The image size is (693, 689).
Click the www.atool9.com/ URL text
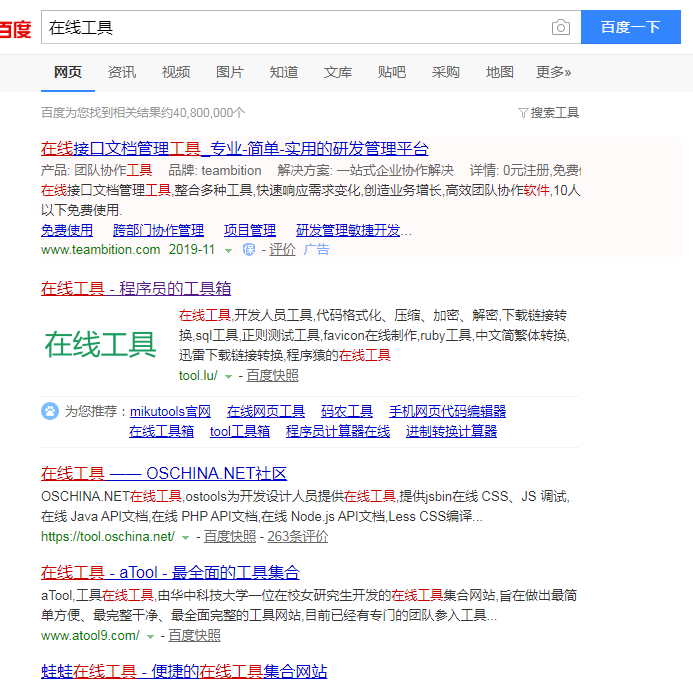pos(90,636)
